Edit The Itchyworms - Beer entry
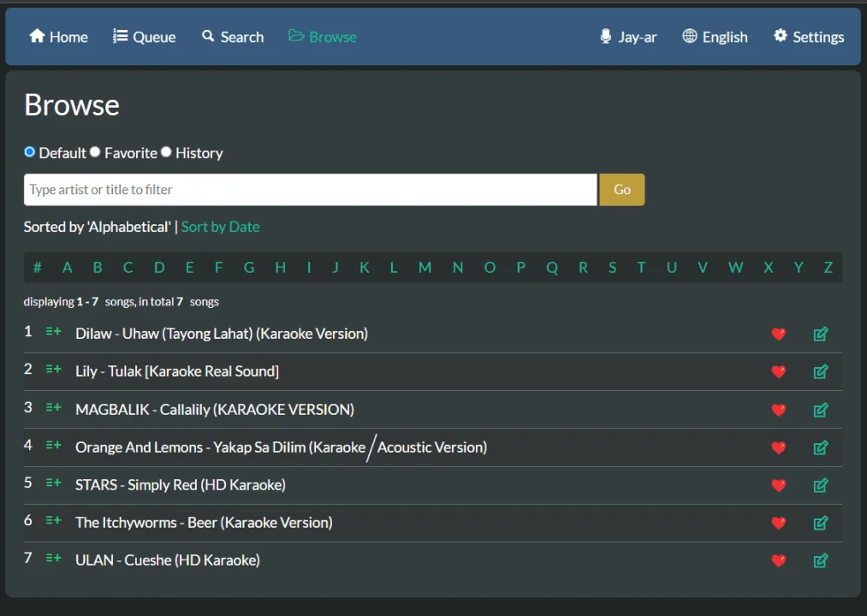The width and height of the screenshot is (867, 616). tap(821, 523)
